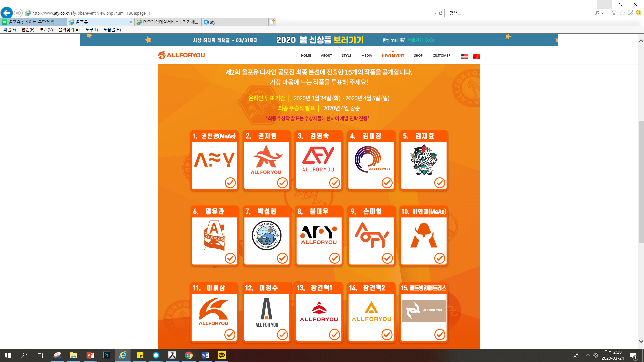644x362 pixels.
Task: Open the 도구(T) menu
Action: tap(92, 29)
